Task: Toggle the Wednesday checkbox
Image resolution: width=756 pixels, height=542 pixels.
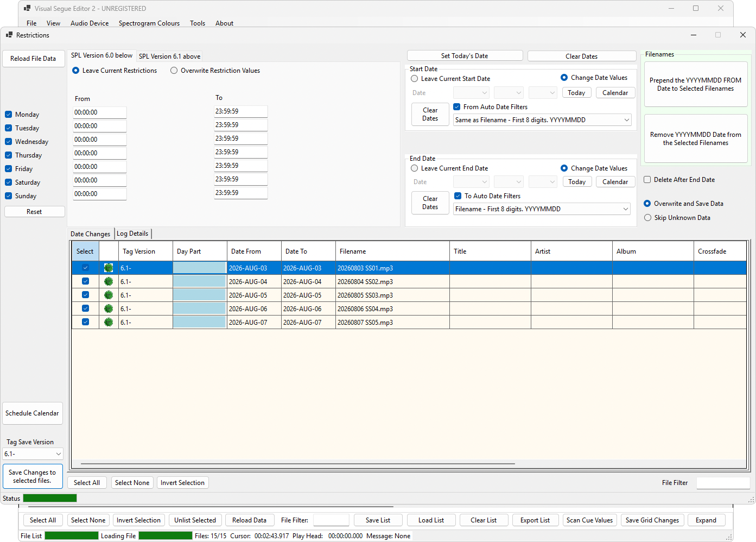Action: coord(9,142)
